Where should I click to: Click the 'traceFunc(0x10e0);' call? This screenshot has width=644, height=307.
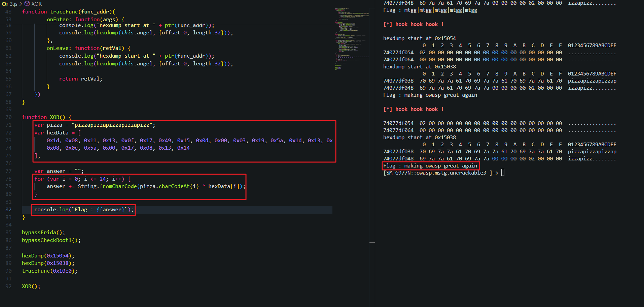click(x=50, y=271)
